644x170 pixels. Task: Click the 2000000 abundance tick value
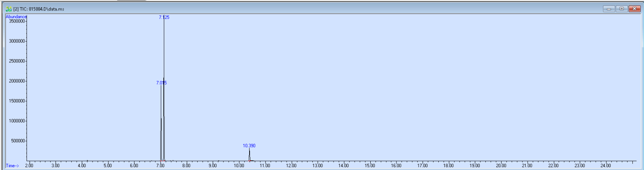(17, 81)
